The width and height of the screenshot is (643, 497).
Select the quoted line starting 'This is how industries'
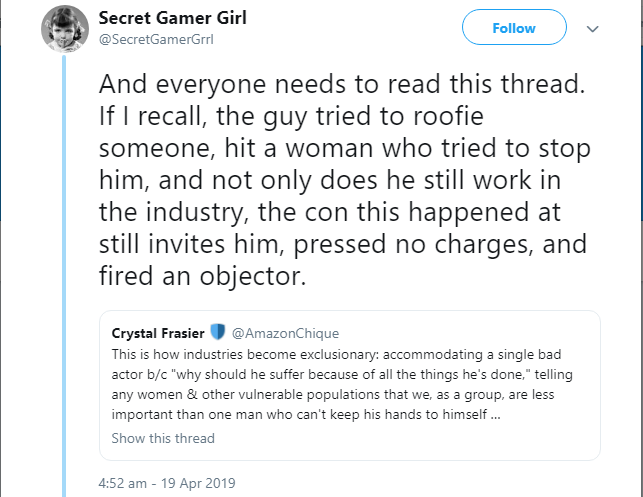(336, 354)
